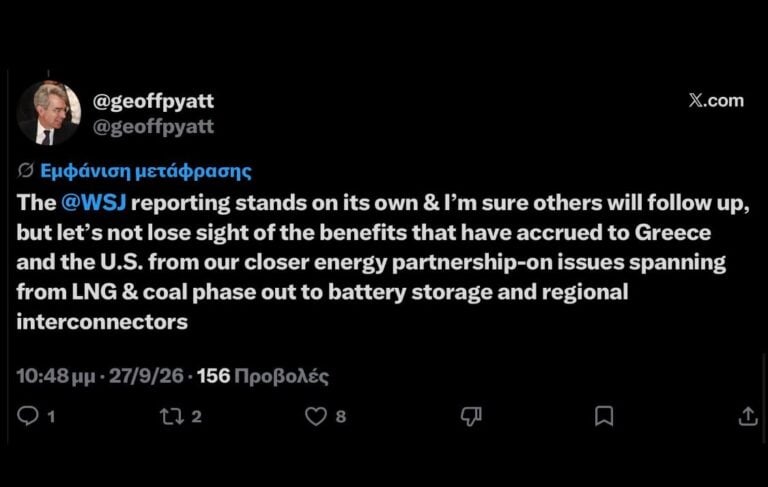Click the X.com label
The image size is (768, 487).
tap(716, 100)
